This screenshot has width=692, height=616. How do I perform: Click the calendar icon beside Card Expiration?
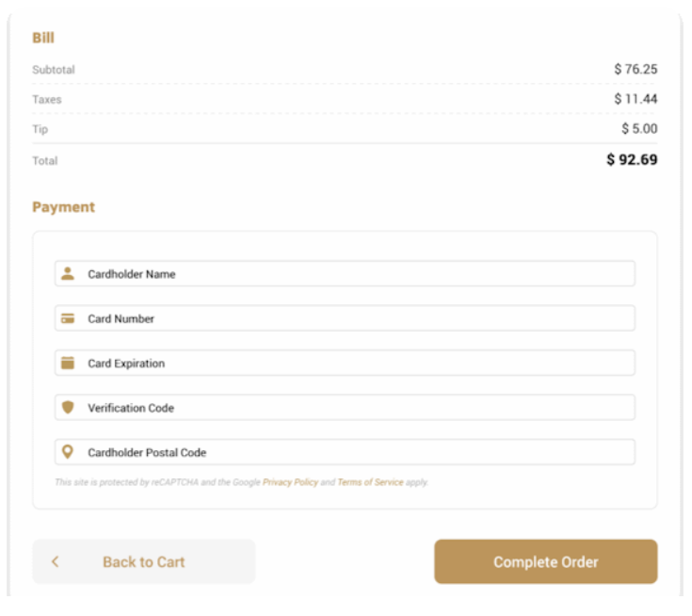pyautogui.click(x=68, y=364)
